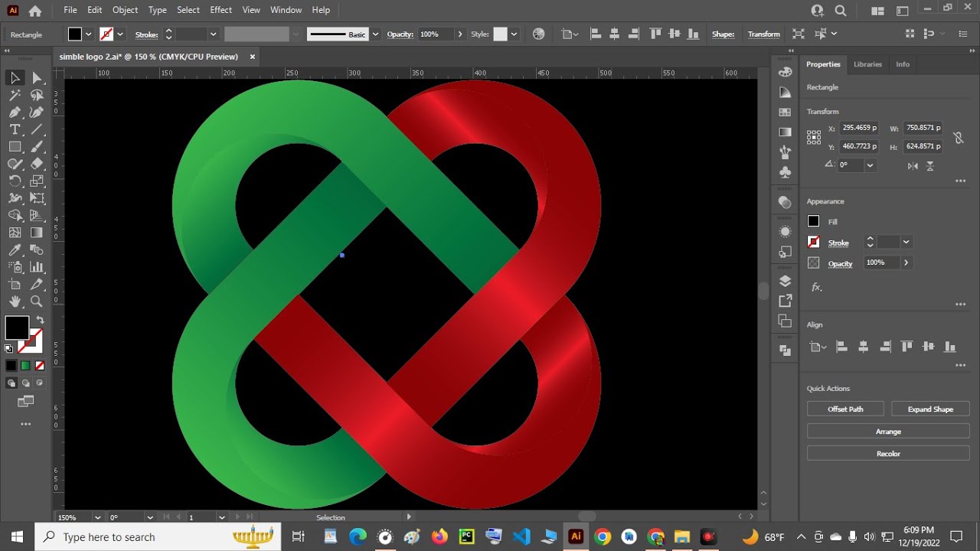This screenshot has height=551, width=980.
Task: Select the Type tool
Action: click(15, 129)
